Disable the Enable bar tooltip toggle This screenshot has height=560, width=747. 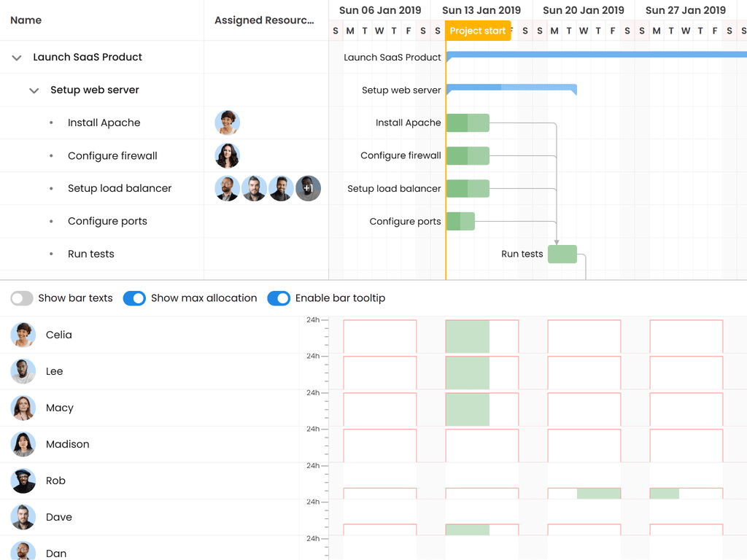279,298
